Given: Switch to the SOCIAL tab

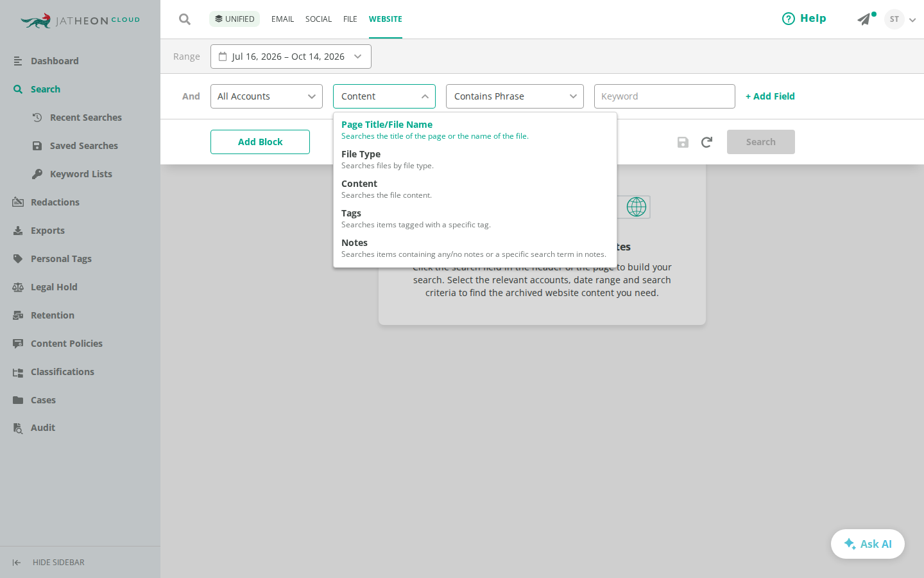Looking at the screenshot, I should pos(318,19).
